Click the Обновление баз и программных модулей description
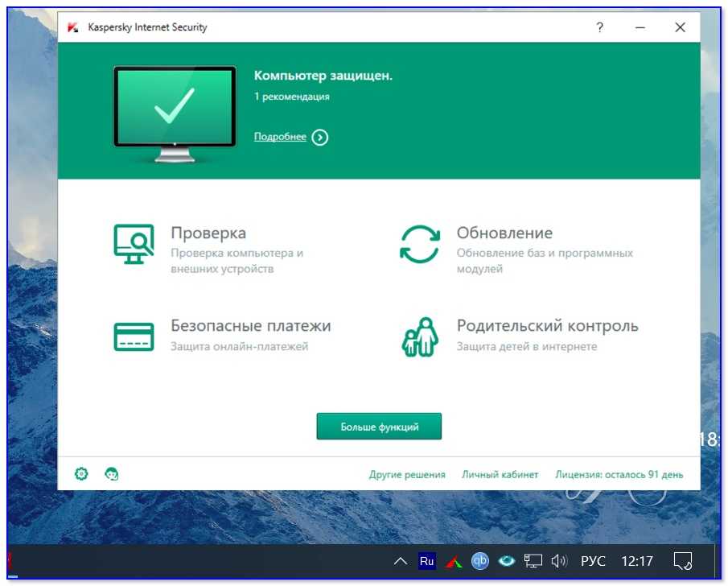The width and height of the screenshot is (728, 586). (x=545, y=261)
